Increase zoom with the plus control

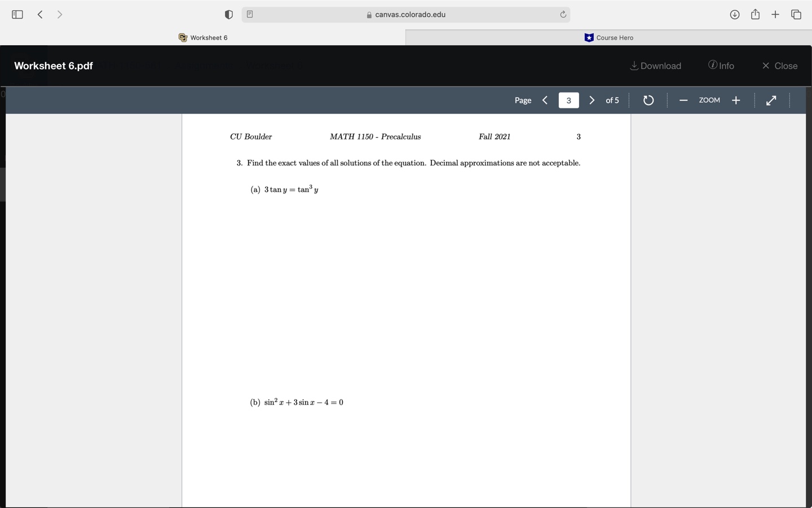pos(735,100)
